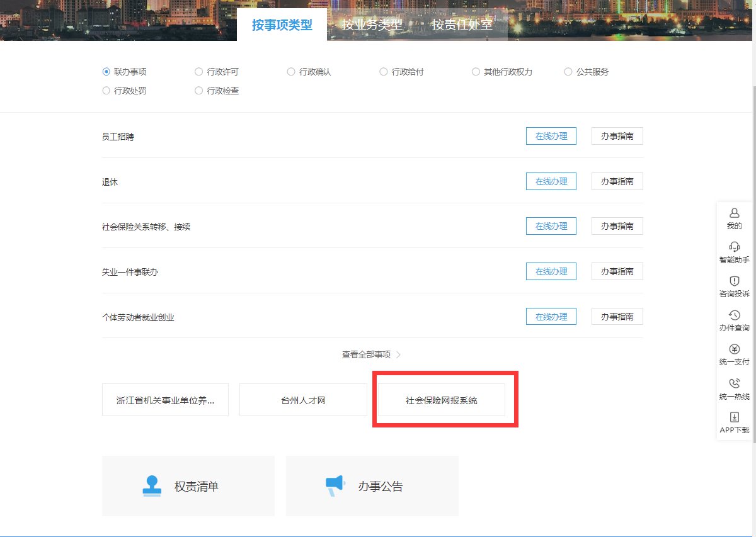Select the 公共服务 radio button

(568, 72)
